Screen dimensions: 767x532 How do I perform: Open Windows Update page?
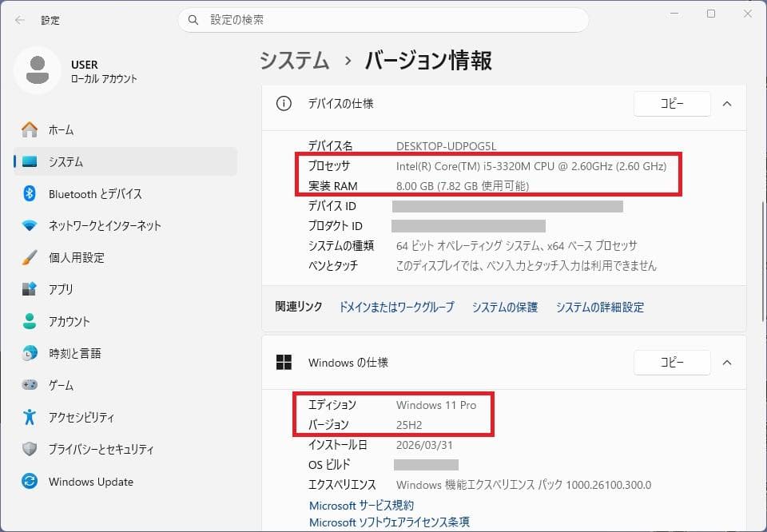[90, 482]
